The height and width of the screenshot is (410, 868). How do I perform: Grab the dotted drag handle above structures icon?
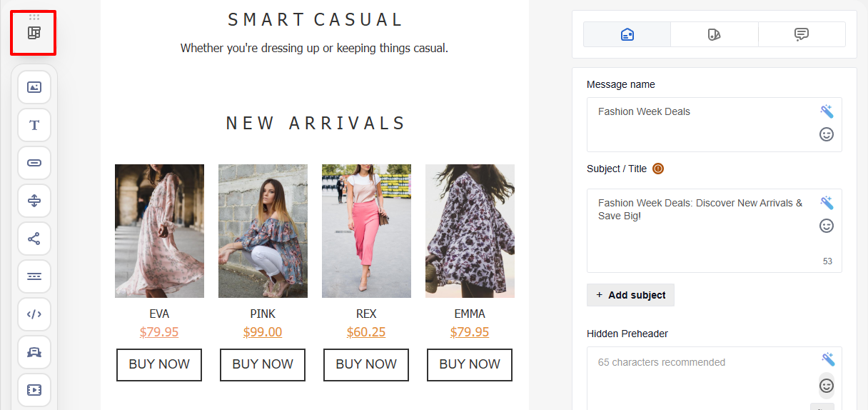[34, 16]
